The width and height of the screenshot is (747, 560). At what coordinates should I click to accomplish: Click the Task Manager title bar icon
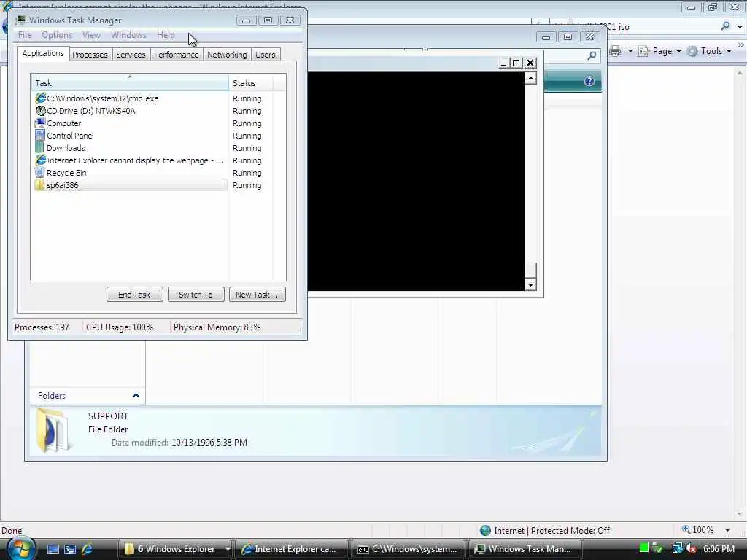20,20
